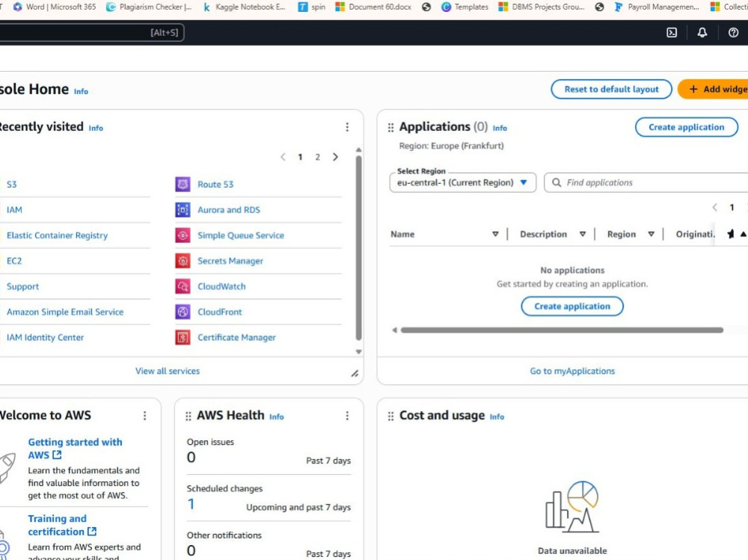Click Reset to default layout button
Image resolution: width=748 pixels, height=560 pixels.
[612, 89]
